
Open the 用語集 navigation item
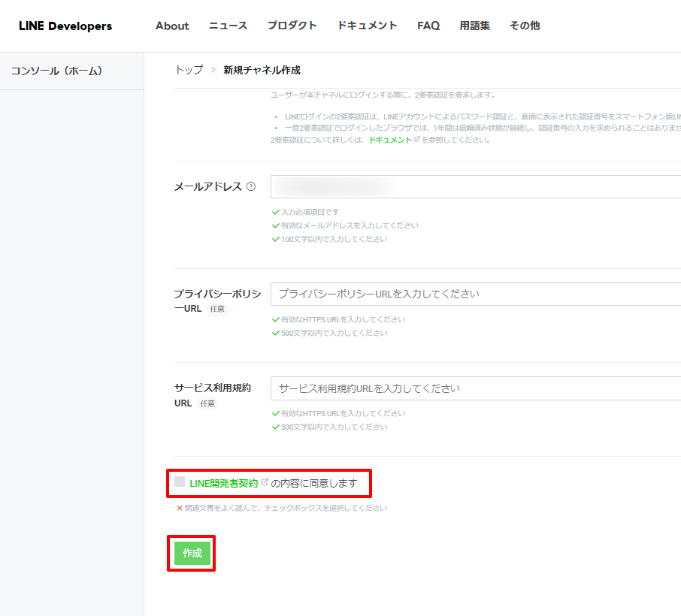pyautogui.click(x=475, y=26)
